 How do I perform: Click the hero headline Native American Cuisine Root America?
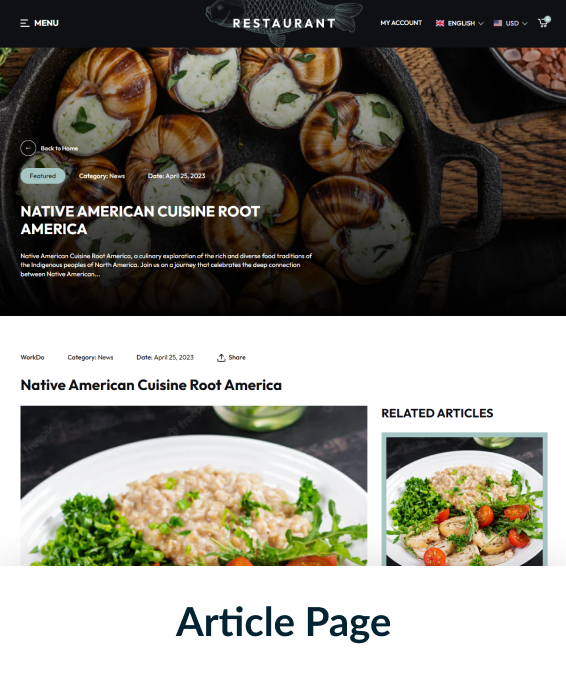[x=140, y=220]
